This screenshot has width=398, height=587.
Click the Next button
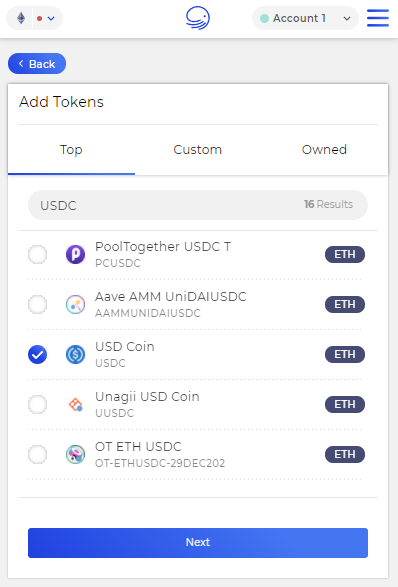pyautogui.click(x=198, y=542)
